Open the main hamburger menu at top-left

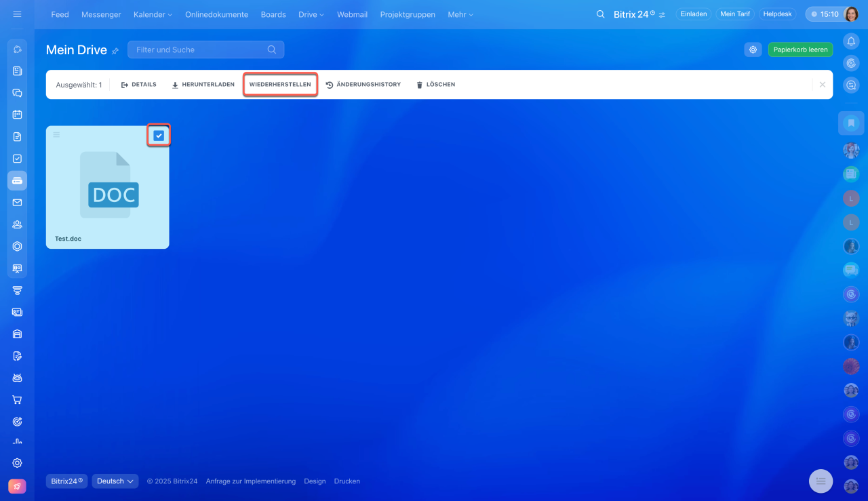click(17, 14)
